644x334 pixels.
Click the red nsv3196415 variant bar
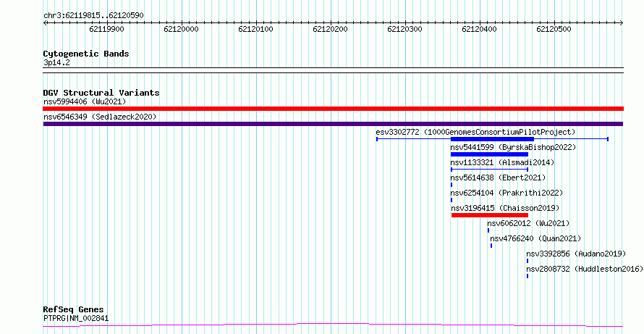coord(490,215)
